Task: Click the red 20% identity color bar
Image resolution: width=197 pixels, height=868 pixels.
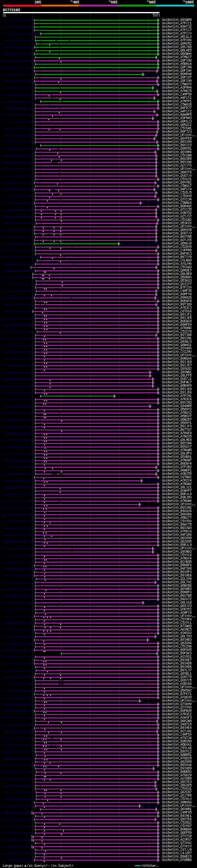Action: [22, 6]
